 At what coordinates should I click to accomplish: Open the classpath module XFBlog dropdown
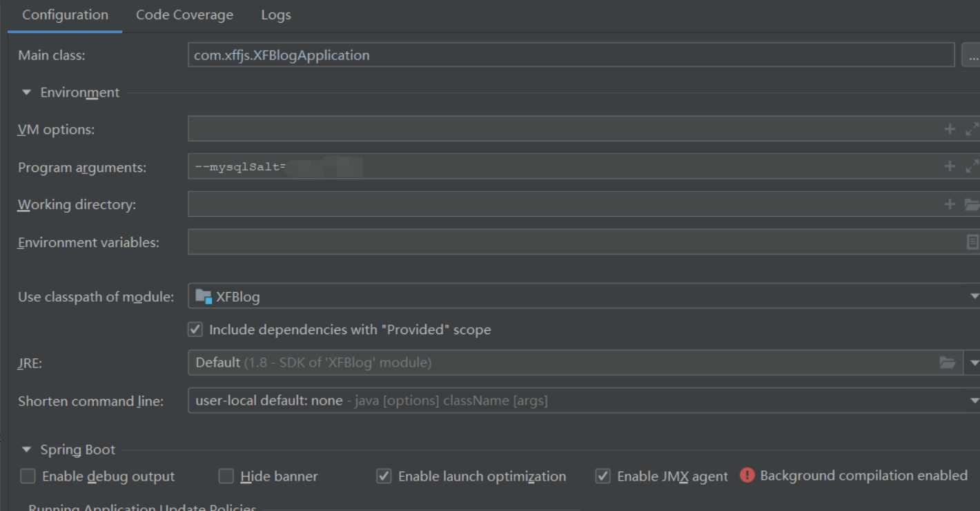tap(973, 297)
